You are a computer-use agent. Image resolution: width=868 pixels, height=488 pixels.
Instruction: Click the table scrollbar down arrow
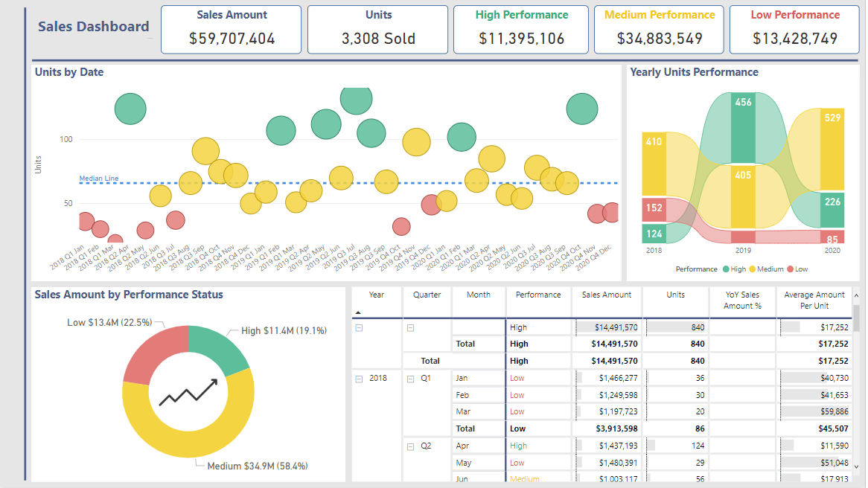(856, 466)
